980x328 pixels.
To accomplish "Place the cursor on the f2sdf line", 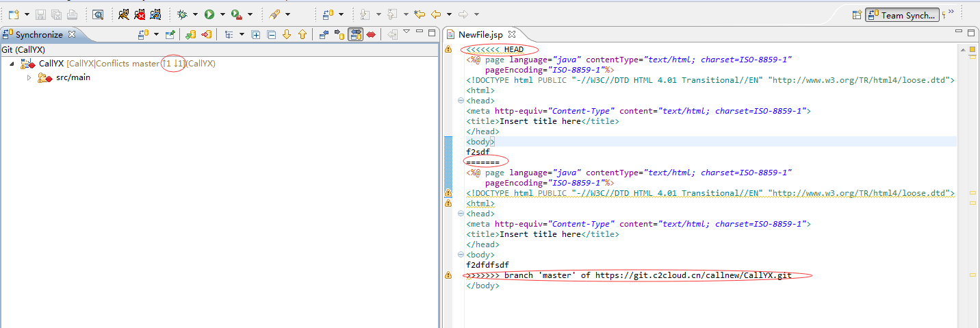I will click(478, 152).
